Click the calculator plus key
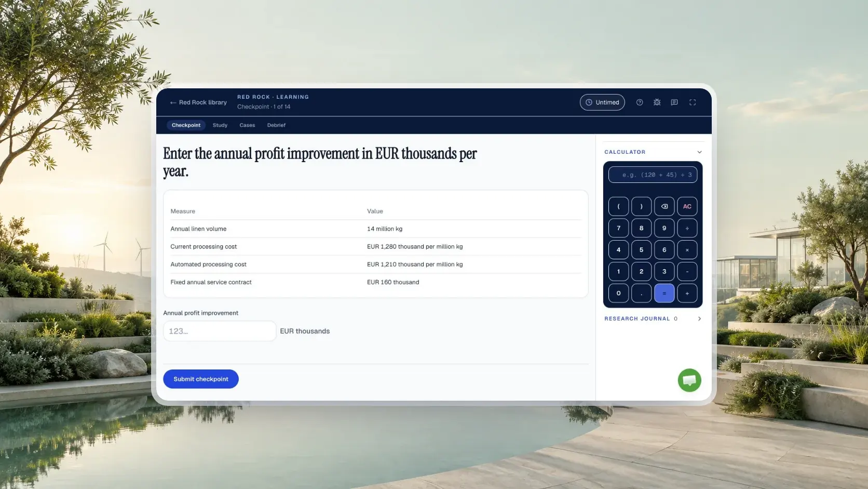Screen dimensions: 868x489 pos(687,293)
